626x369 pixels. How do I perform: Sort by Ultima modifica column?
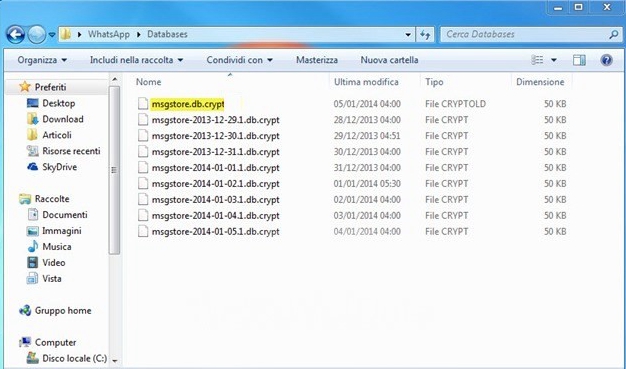(x=366, y=82)
